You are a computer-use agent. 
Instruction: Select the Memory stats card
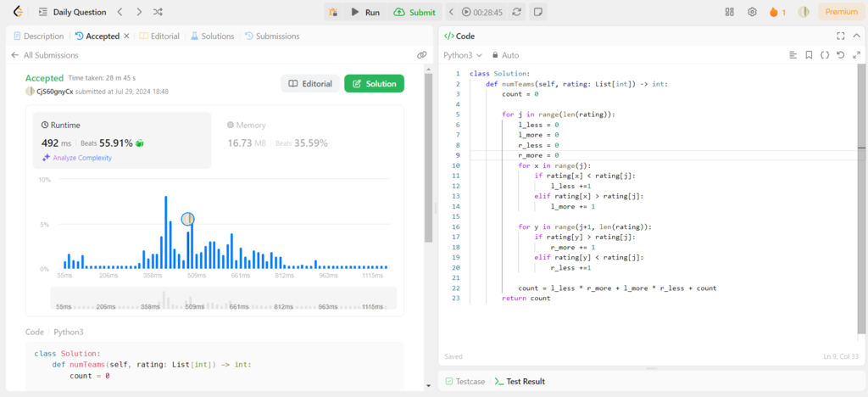point(309,141)
